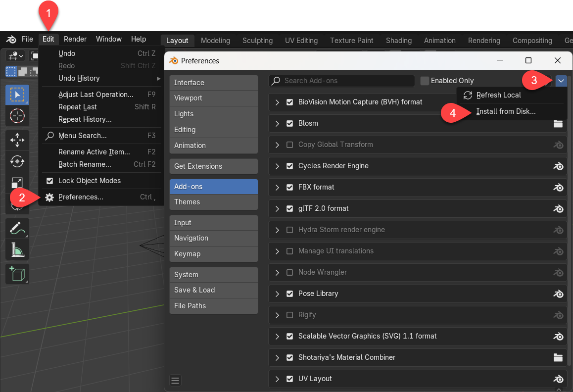
Task: Toggle Lock Object Modes checkbox
Action: point(49,181)
